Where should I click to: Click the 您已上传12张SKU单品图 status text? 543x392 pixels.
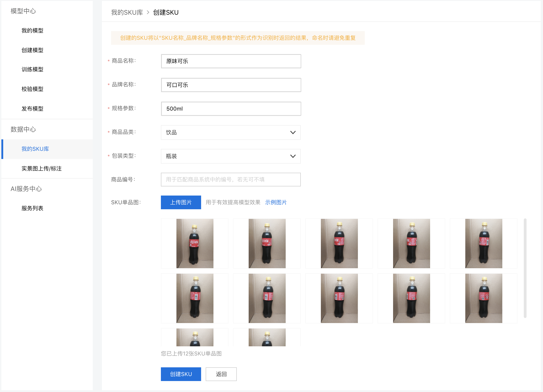pyautogui.click(x=191, y=353)
